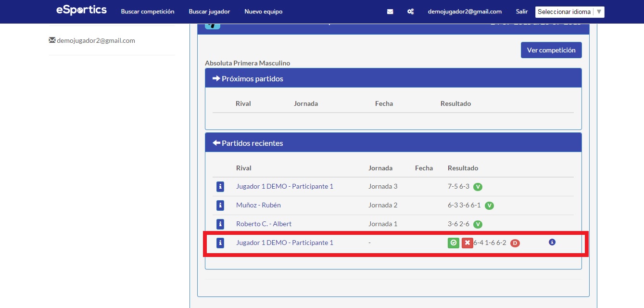644x308 pixels.
Task: Click the Ver competición button
Action: (551, 50)
